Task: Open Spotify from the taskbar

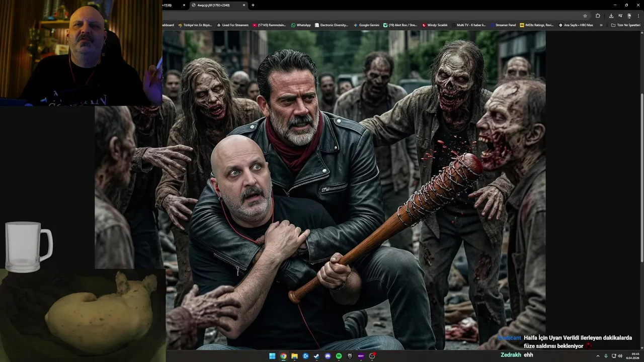Action: coord(339,356)
